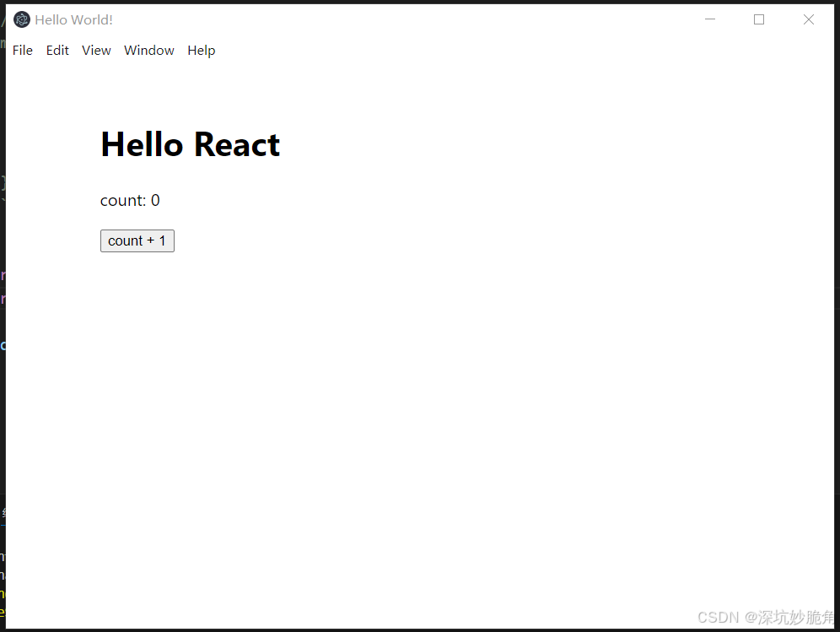840x632 pixels.
Task: Open the Window menu
Action: click(149, 51)
